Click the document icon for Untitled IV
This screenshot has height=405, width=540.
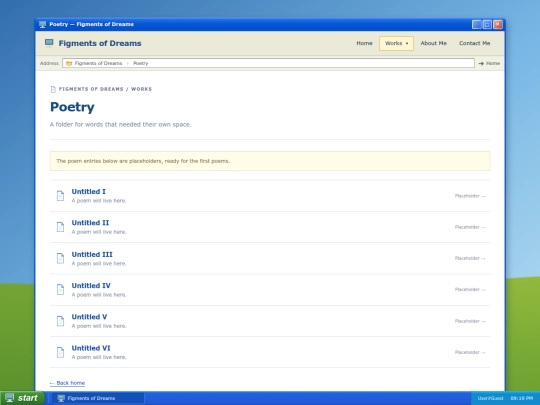[x=60, y=290]
